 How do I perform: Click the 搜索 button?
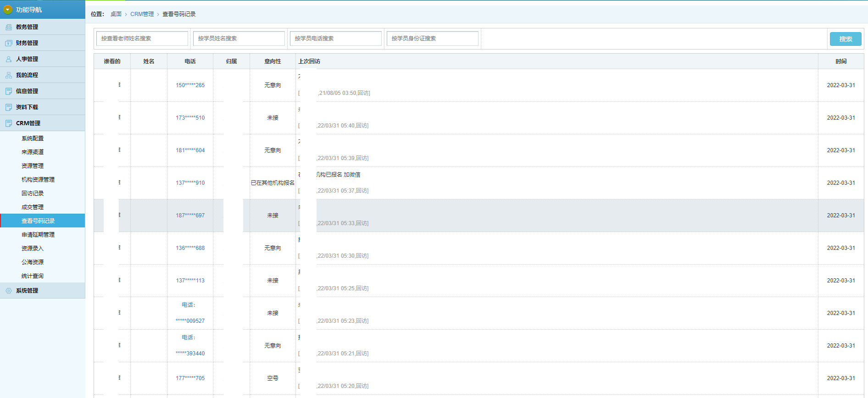[x=846, y=39]
